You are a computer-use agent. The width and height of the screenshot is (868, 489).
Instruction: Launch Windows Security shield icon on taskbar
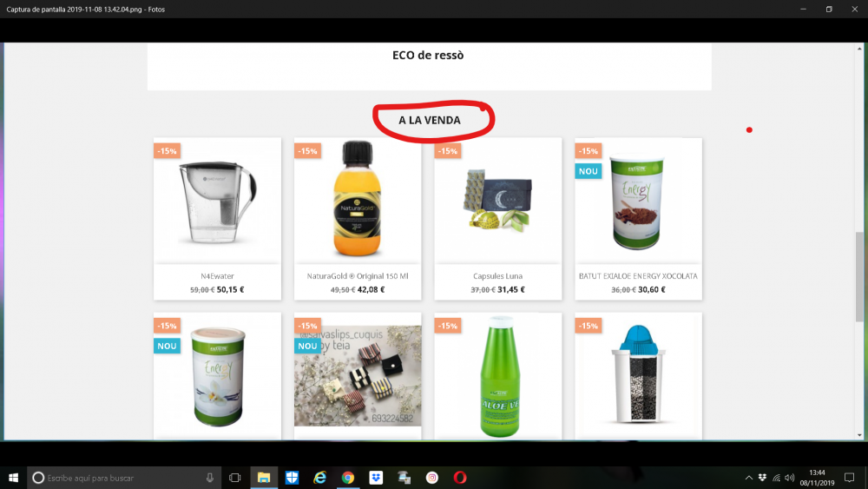point(292,478)
